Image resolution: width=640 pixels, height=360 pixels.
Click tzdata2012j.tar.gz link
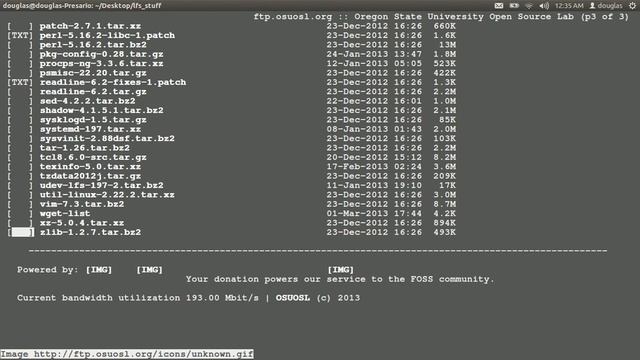(90, 176)
